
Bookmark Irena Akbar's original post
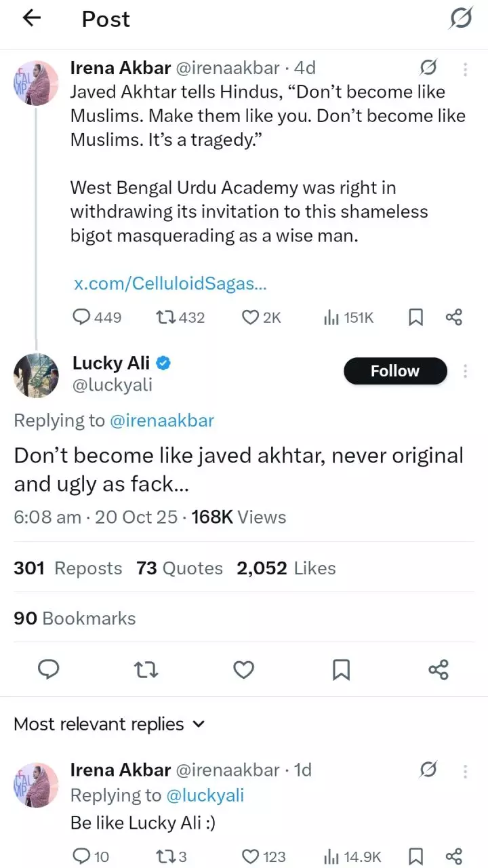416,317
